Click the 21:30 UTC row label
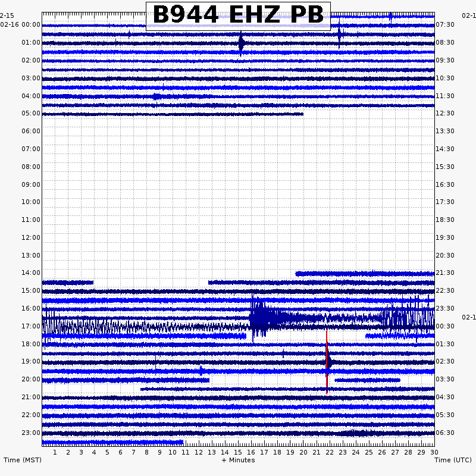The image size is (476, 476). click(x=445, y=273)
